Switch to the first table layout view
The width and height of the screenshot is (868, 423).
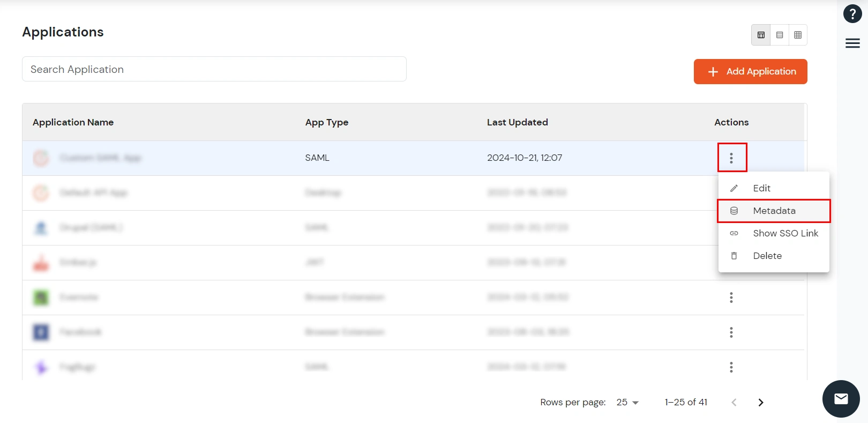coord(761,35)
